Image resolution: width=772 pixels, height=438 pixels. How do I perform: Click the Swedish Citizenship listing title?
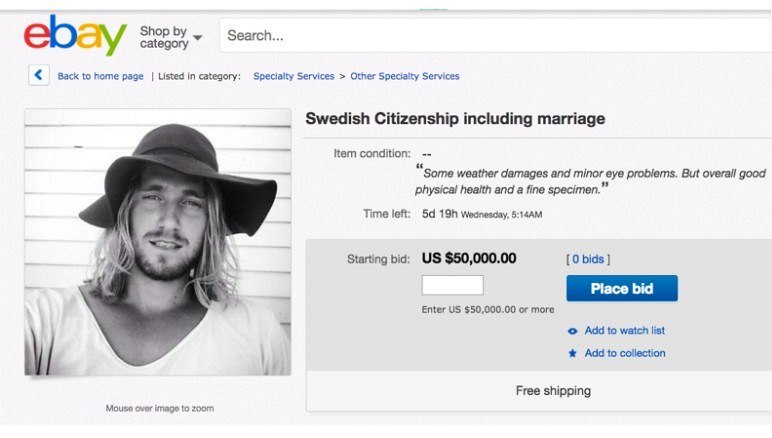point(455,119)
